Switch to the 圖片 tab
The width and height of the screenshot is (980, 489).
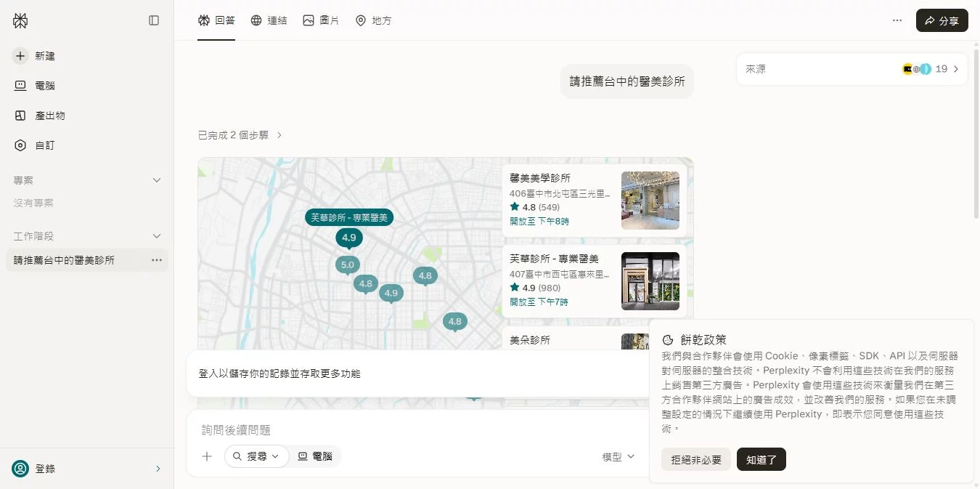[321, 20]
